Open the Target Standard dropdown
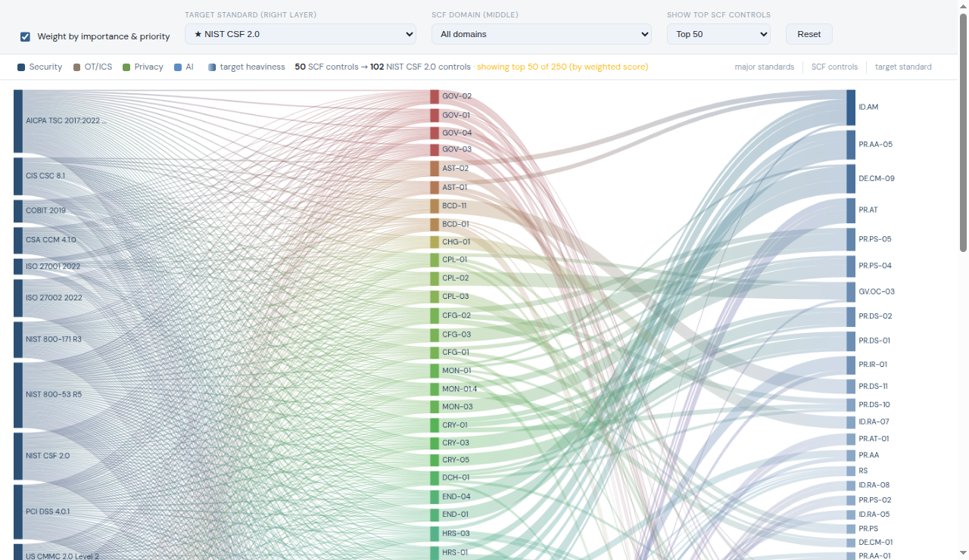Screen dimensions: 969x560 point(301,34)
